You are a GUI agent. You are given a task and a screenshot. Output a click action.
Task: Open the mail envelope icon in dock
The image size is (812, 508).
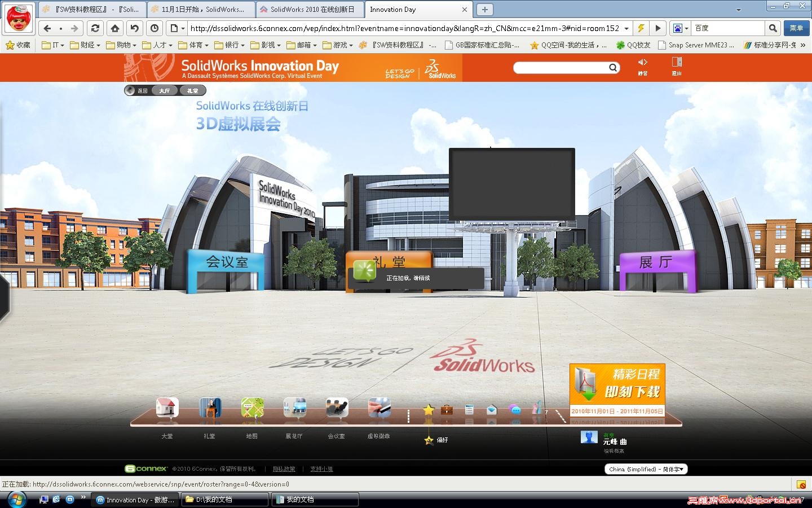tap(492, 410)
